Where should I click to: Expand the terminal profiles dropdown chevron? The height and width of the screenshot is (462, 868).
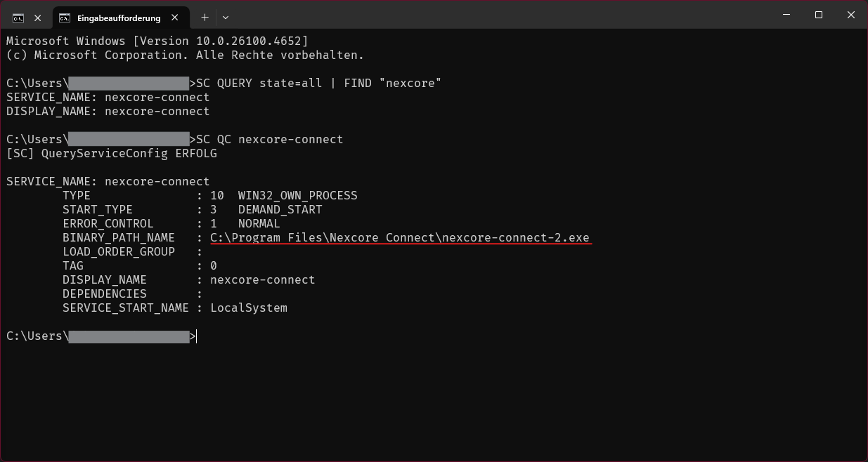[x=226, y=17]
